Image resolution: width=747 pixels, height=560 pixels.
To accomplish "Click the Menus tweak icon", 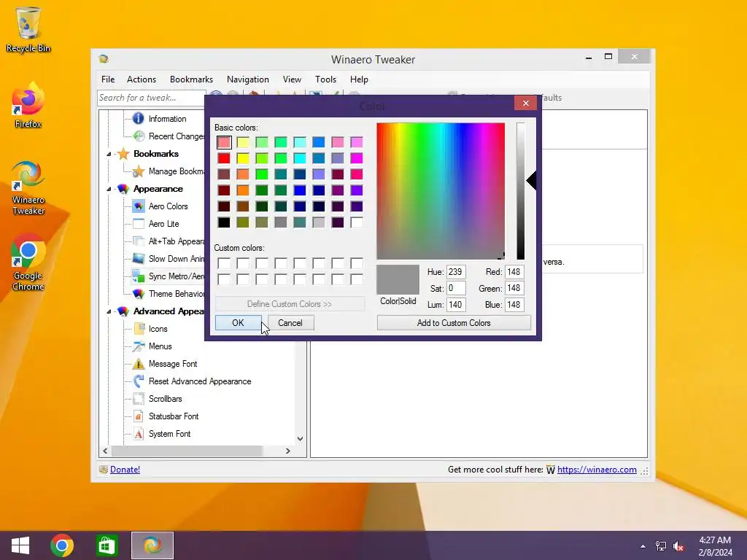I will (x=139, y=346).
